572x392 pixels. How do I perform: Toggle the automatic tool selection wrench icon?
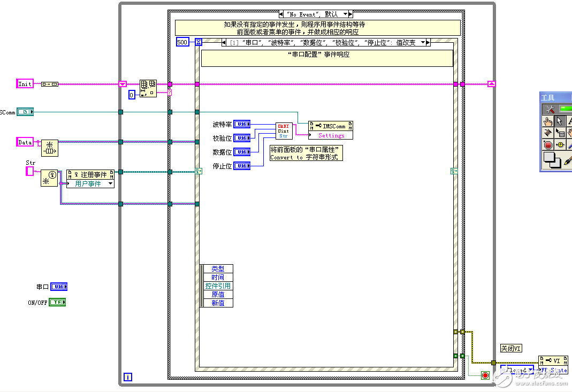click(x=550, y=109)
